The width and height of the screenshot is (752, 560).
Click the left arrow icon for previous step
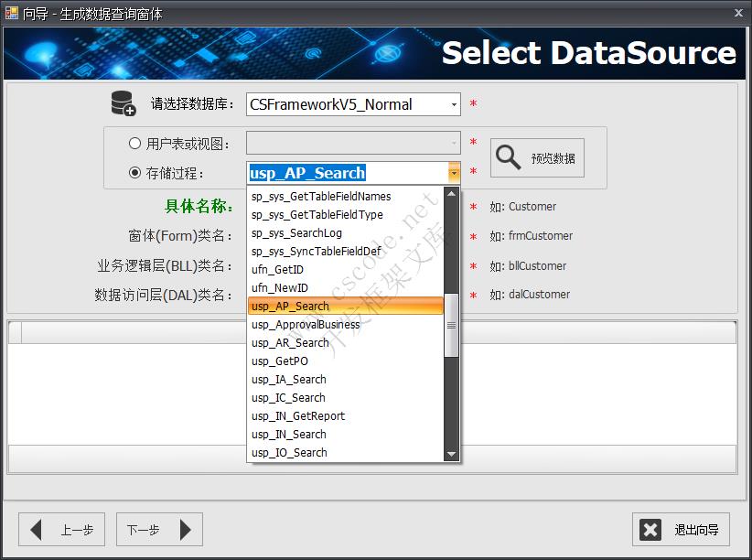(x=37, y=529)
